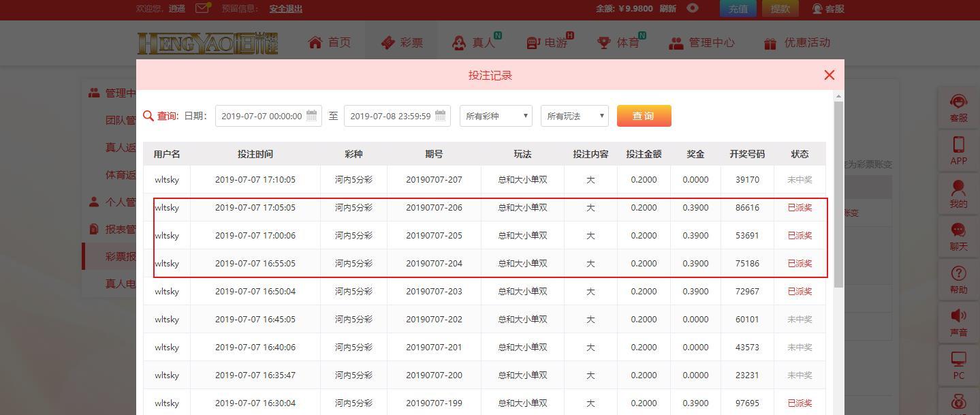Viewport: 980px width, 415px height.
Task: Click the HengYao site logo
Action: coord(208,43)
